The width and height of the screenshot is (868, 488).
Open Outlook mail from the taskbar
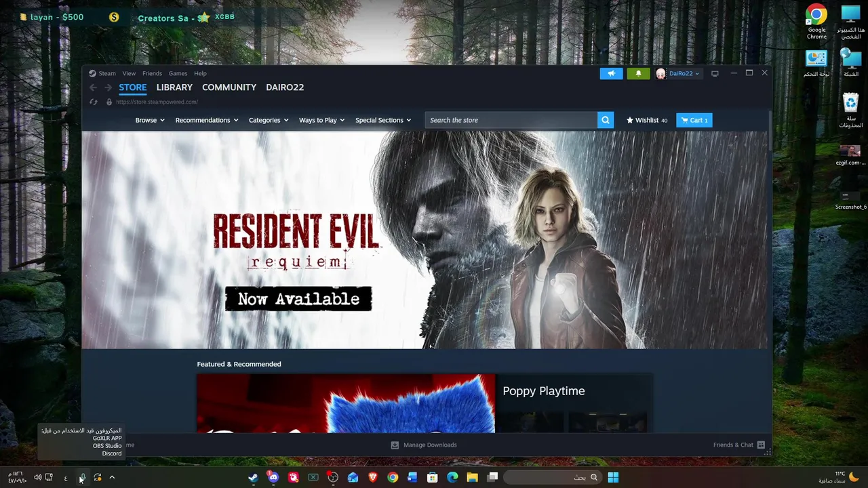coord(353,477)
